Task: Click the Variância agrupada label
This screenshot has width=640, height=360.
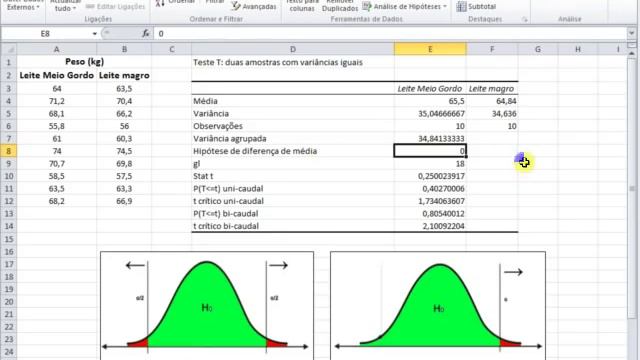Action: [x=230, y=139]
